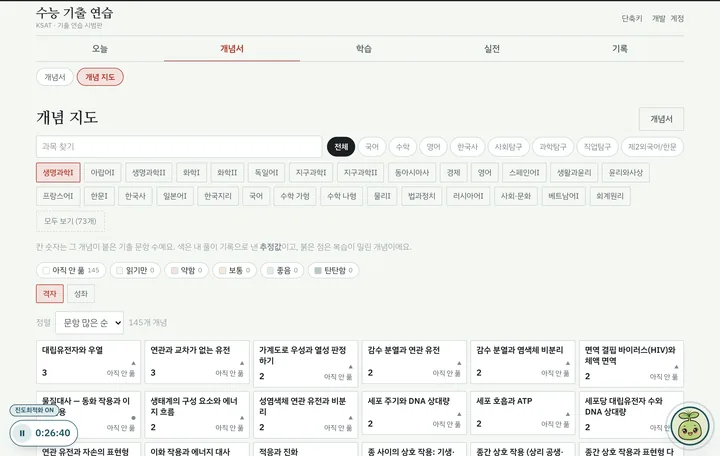The image size is (720, 456).
Task: Switch to 성좌 constellation view
Action: (81, 294)
